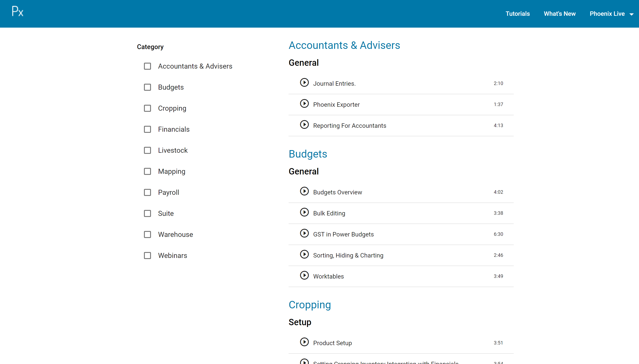Click the Px logo in the header
This screenshot has width=639, height=364.
pyautogui.click(x=18, y=11)
